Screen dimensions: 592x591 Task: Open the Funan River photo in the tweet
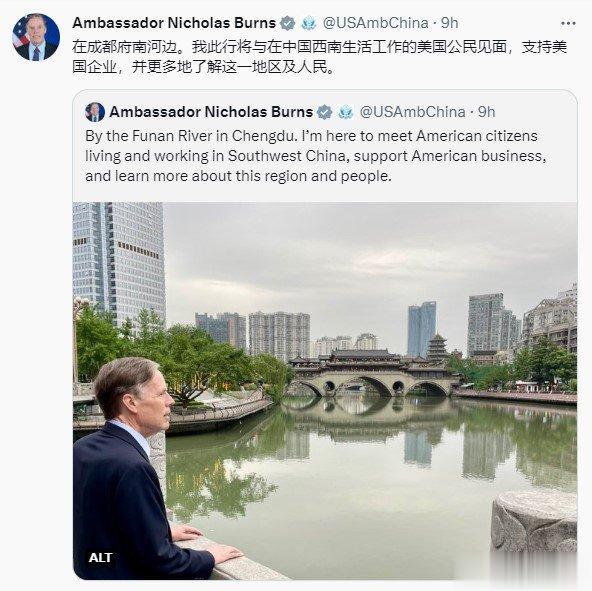point(325,391)
